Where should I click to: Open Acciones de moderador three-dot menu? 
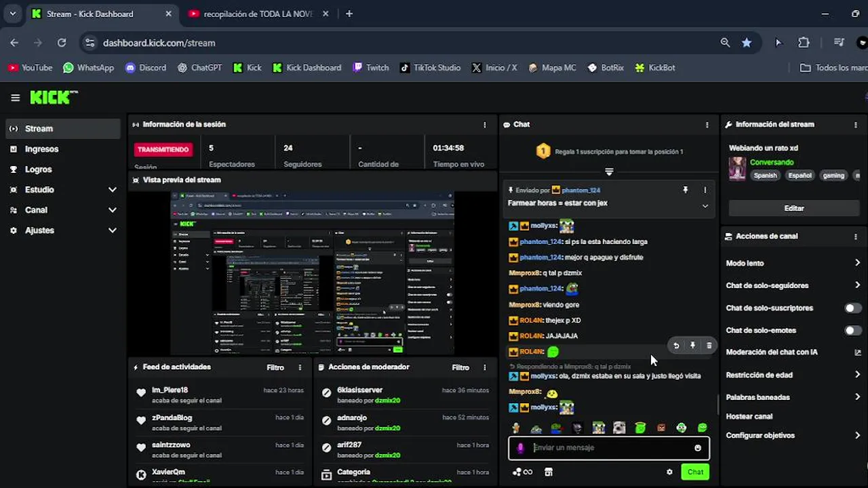coord(485,367)
